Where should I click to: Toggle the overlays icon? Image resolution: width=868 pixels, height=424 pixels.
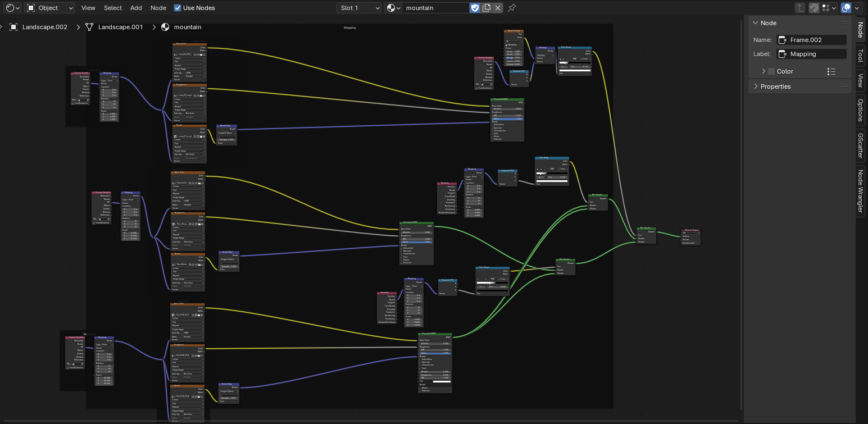tap(846, 8)
